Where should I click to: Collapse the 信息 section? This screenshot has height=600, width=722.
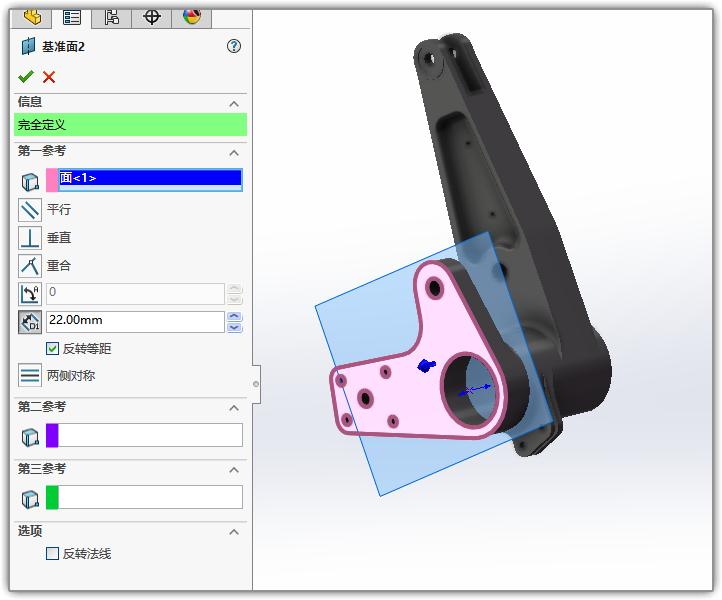[x=234, y=104]
